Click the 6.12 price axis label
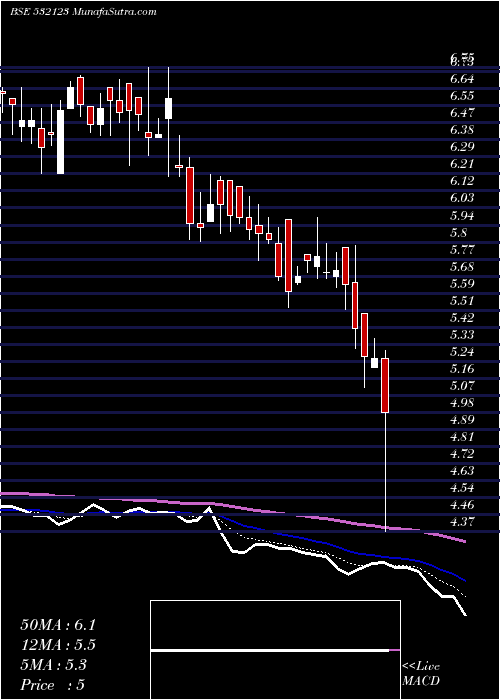 [x=462, y=181]
